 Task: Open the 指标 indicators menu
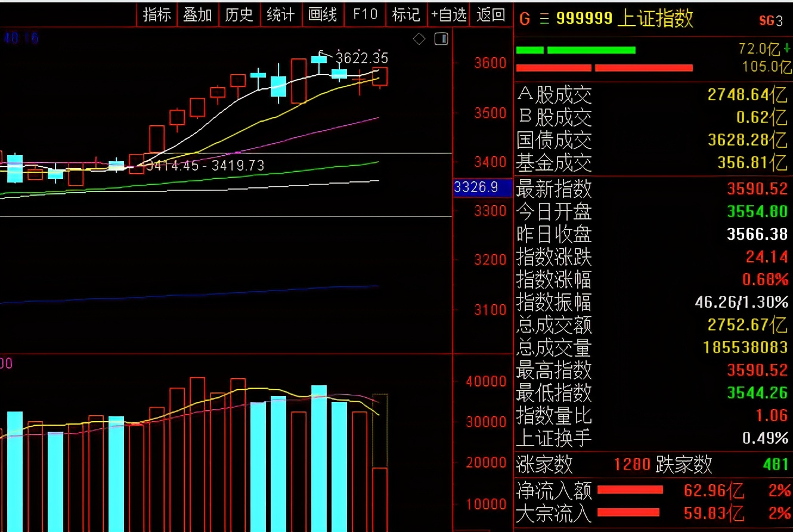point(157,14)
